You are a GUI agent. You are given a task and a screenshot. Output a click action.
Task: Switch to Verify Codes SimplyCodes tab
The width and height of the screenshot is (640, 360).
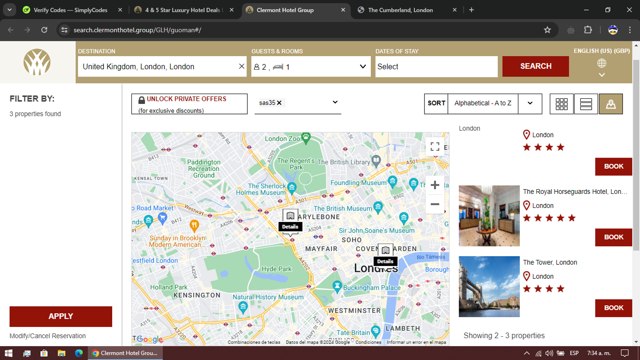72,10
